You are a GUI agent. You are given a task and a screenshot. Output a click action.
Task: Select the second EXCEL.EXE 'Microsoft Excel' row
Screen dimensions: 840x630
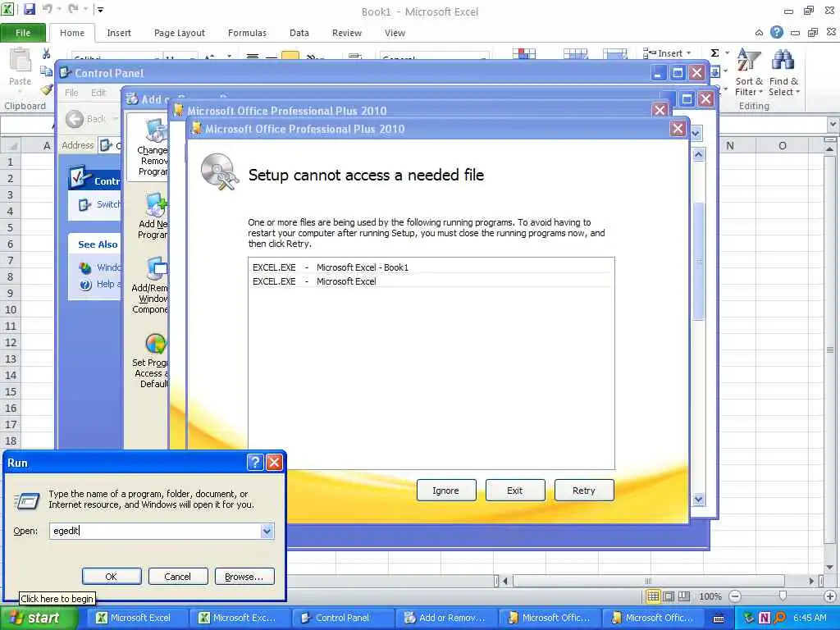tap(431, 281)
